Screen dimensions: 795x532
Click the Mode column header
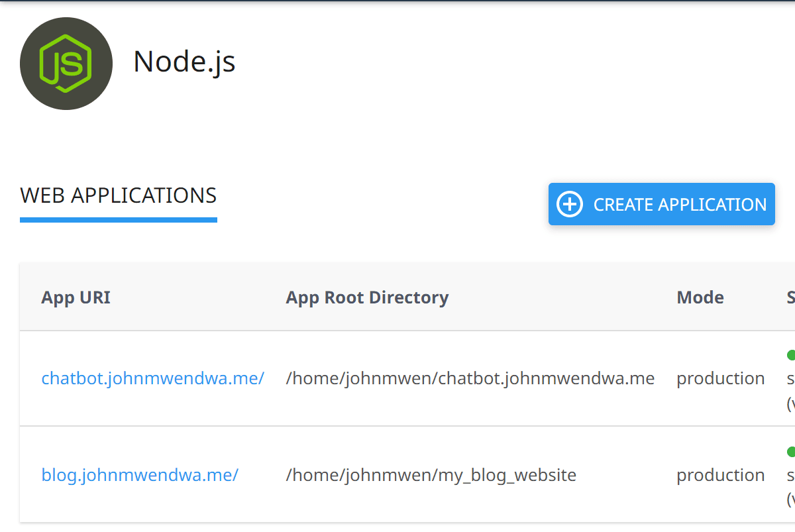point(700,297)
